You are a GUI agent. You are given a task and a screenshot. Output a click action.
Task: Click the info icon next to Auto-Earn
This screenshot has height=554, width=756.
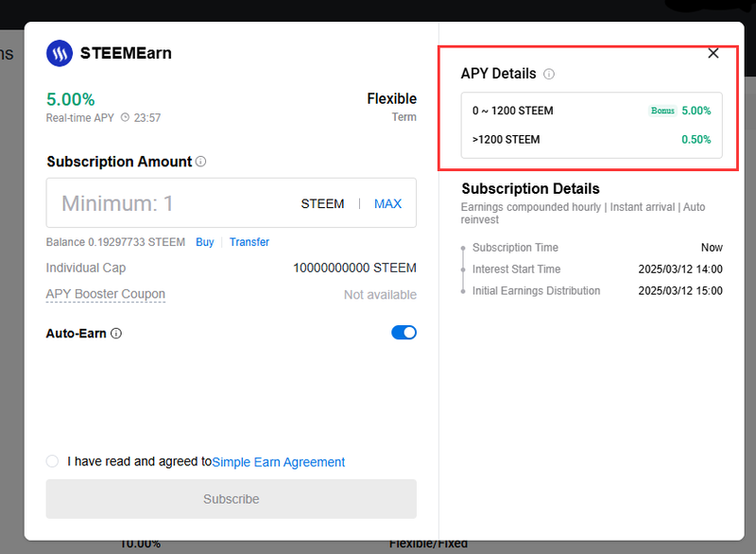[x=116, y=333]
